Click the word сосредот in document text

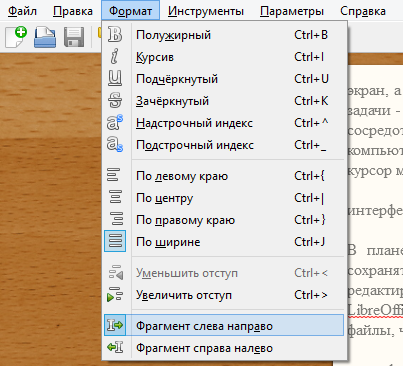tap(375, 131)
